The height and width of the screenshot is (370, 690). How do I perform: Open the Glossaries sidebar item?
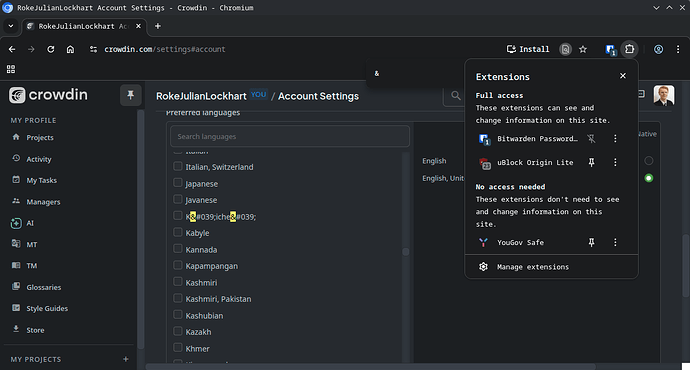coord(44,287)
